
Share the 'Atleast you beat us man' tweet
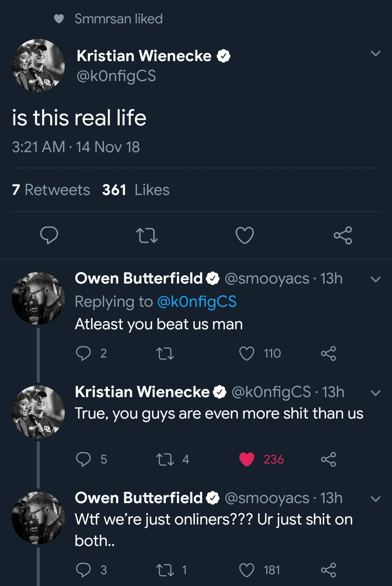328,353
